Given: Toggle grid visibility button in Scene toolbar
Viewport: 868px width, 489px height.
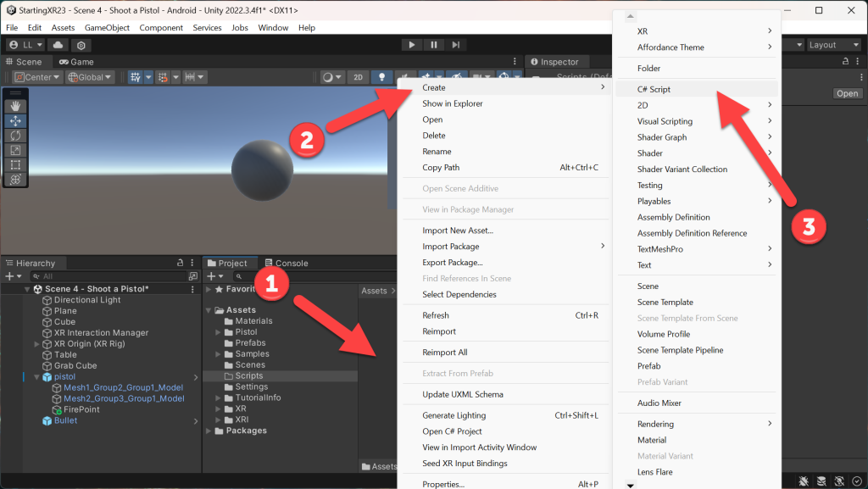Looking at the screenshot, I should click(x=135, y=77).
